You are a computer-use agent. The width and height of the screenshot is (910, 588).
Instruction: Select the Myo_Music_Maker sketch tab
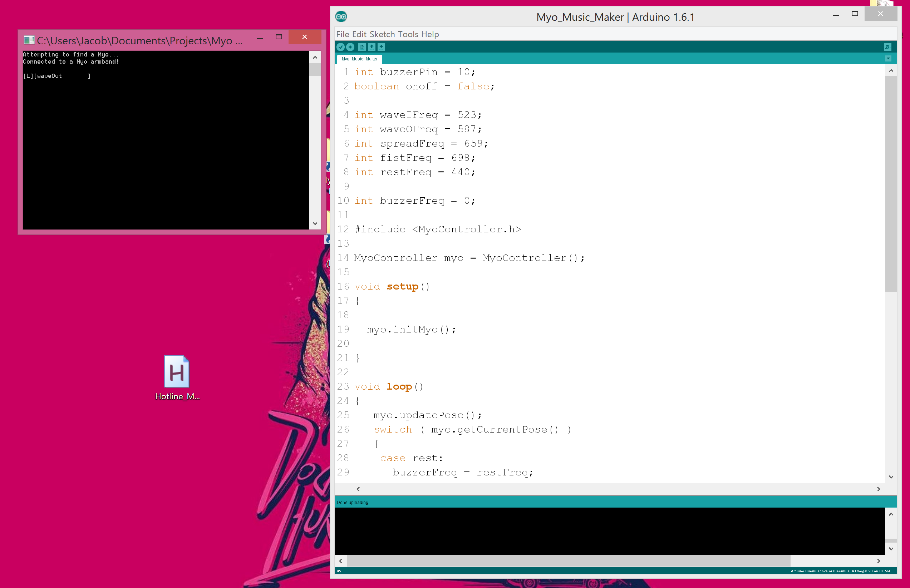tap(359, 59)
